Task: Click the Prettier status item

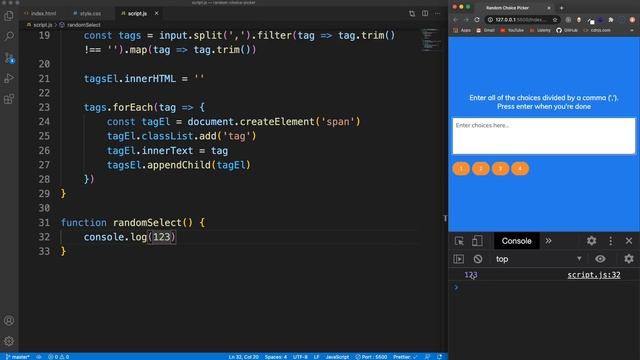Action: pyautogui.click(x=405, y=357)
